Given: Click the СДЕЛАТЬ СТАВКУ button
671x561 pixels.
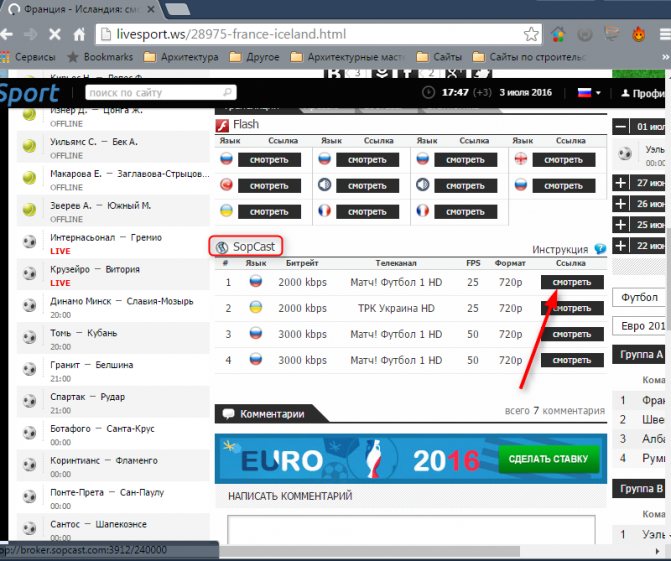Looking at the screenshot, I should click(548, 459).
